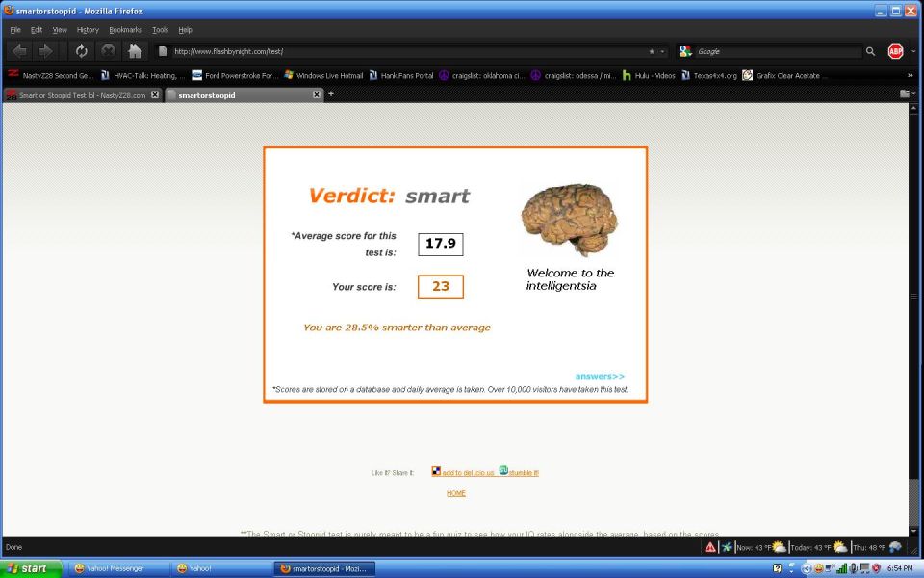Click the red warning triangle in status bar
924x578 pixels.
[710, 547]
